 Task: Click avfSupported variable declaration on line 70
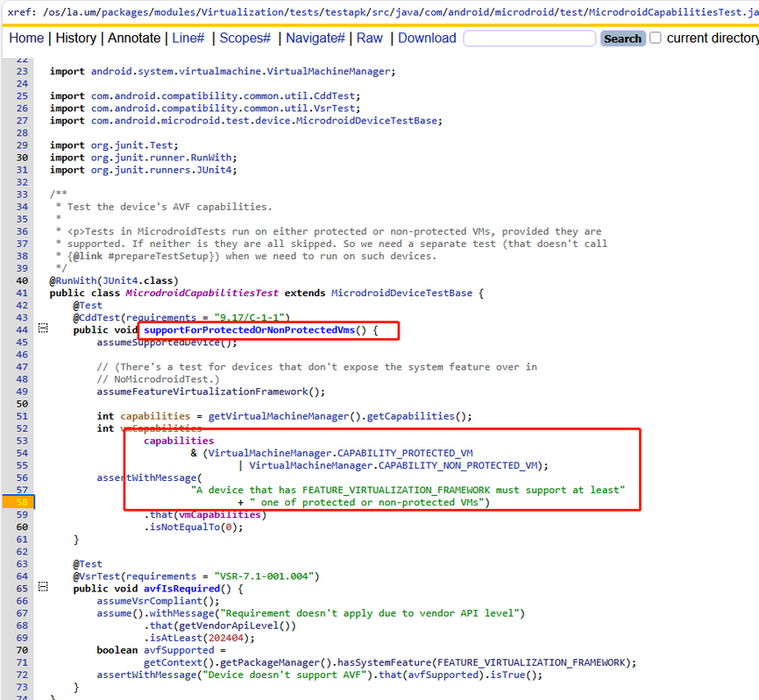179,651
